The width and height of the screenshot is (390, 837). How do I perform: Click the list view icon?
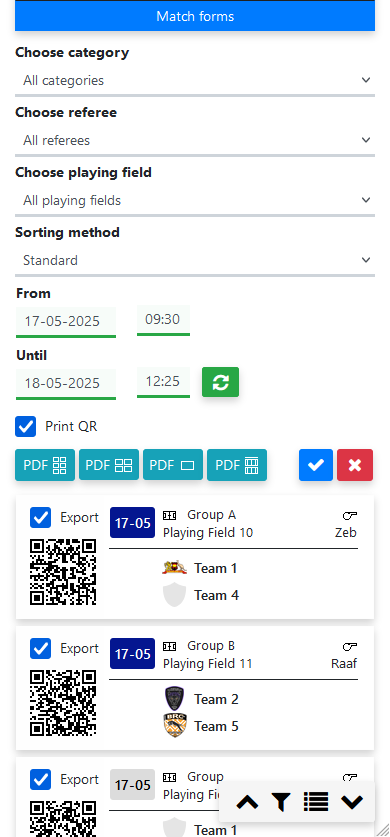click(316, 802)
